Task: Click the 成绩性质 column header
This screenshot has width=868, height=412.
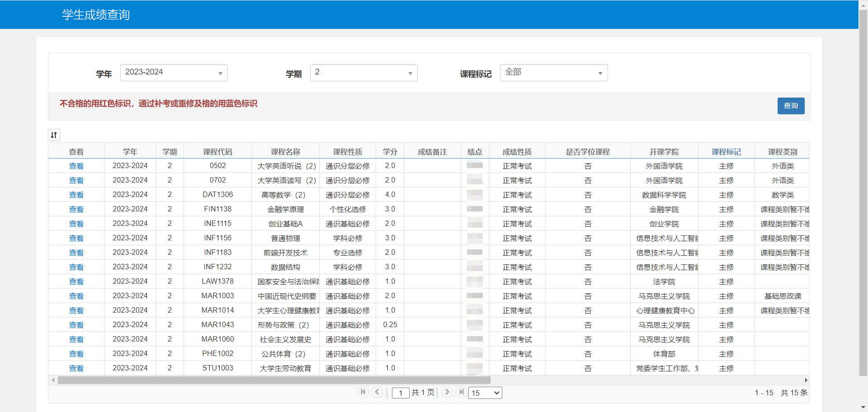Action: click(517, 152)
